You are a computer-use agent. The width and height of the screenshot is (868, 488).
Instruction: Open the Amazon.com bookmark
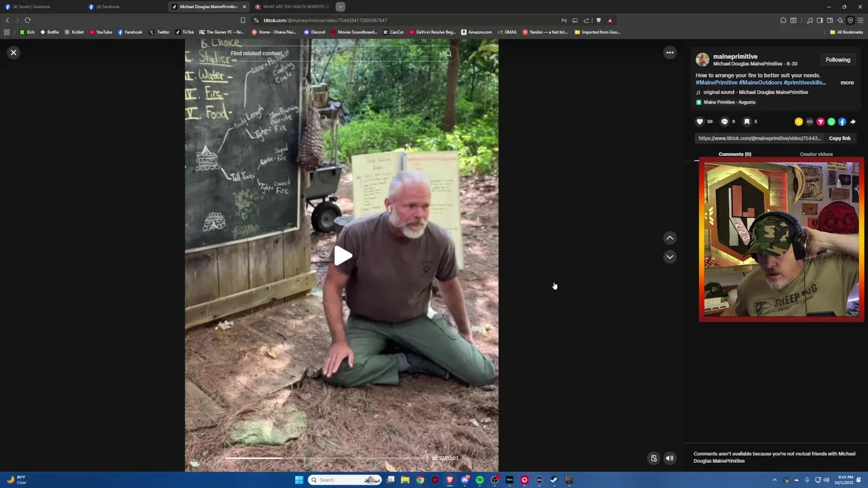click(477, 32)
